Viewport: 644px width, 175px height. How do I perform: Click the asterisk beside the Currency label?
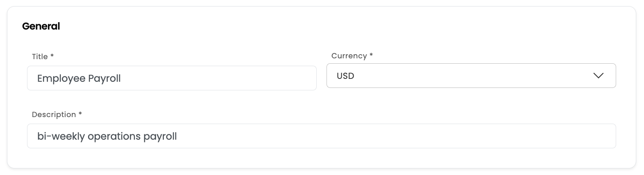(x=371, y=55)
